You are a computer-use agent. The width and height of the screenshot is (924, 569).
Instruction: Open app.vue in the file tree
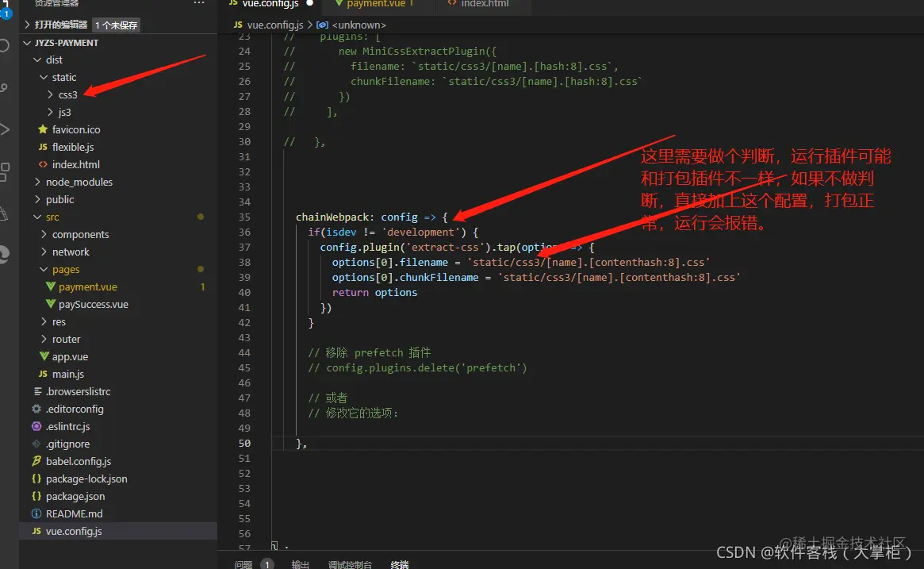coord(70,356)
